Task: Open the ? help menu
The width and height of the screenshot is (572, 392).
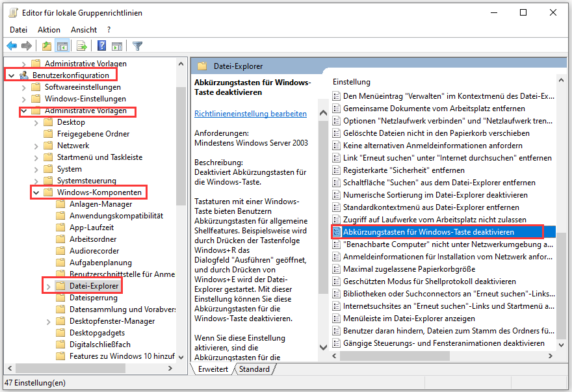Action: pos(109,29)
